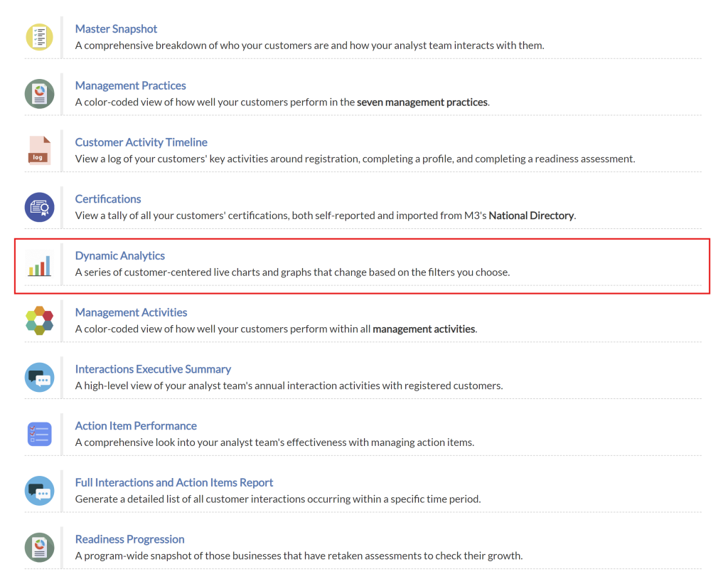Screen dimensions: 728x584
Task: Open the Action Item Performance report
Action: tap(136, 426)
